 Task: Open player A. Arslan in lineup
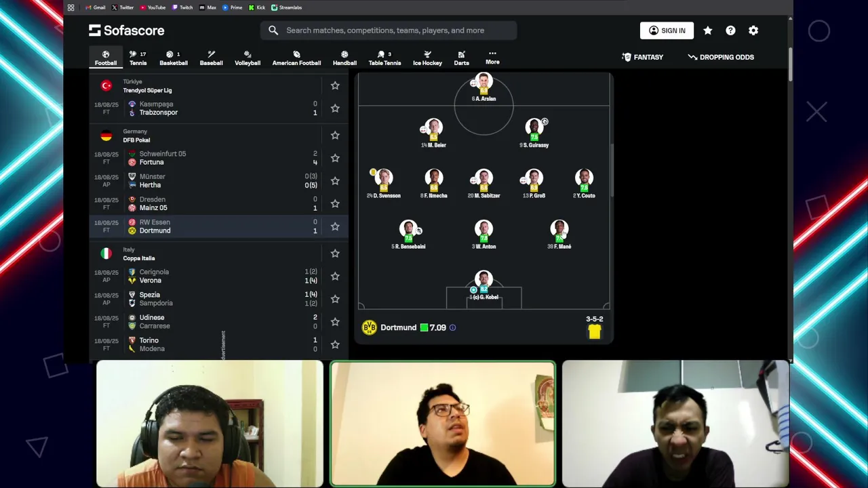(x=484, y=87)
